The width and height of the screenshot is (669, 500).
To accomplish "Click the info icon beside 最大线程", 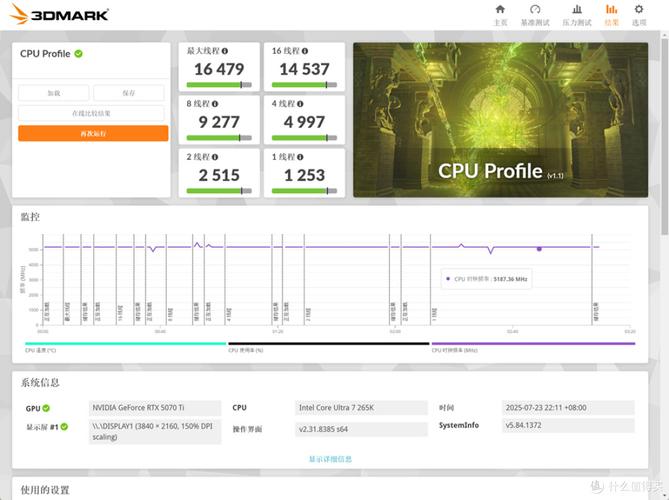I will point(225,50).
